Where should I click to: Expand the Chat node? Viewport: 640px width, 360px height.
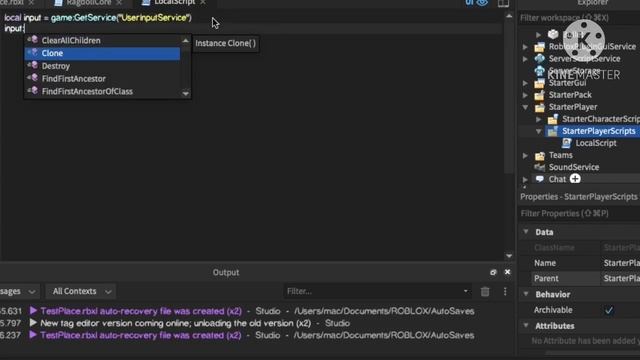pos(525,180)
